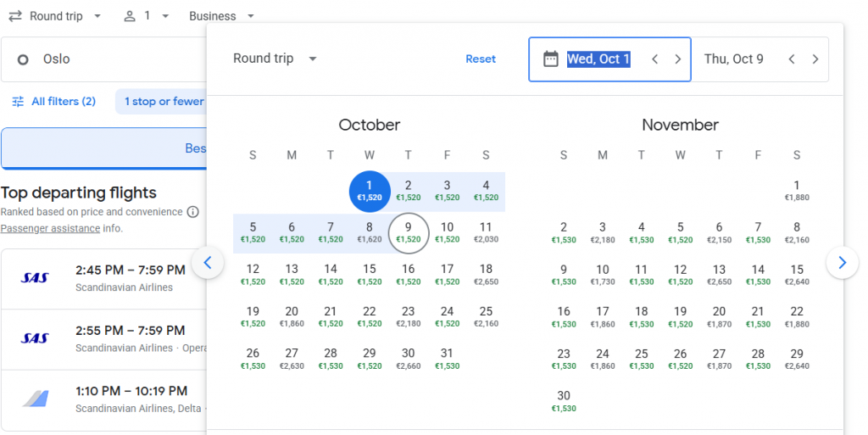Select the 2:55 PM – 7:59 PM flight
The image size is (868, 435).
[104, 339]
